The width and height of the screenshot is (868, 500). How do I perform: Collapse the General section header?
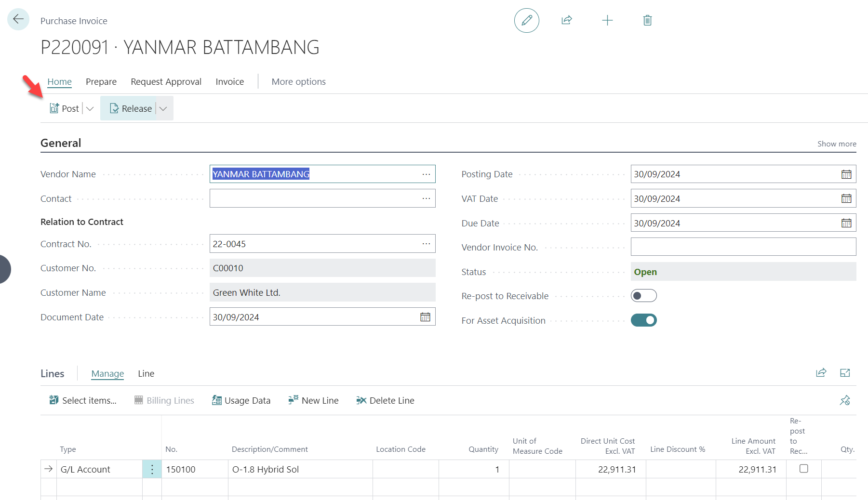61,143
